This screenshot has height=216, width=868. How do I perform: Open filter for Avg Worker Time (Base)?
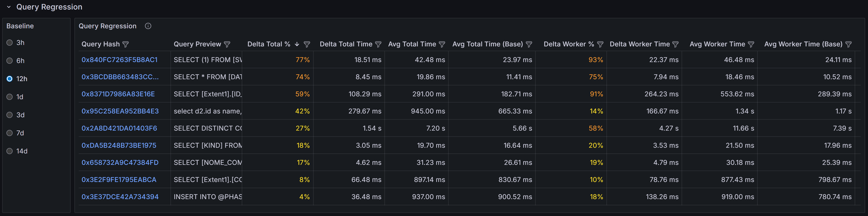coord(849,44)
